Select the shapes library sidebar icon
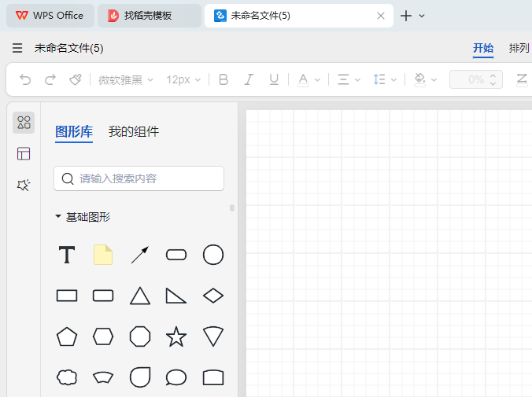 tap(24, 123)
